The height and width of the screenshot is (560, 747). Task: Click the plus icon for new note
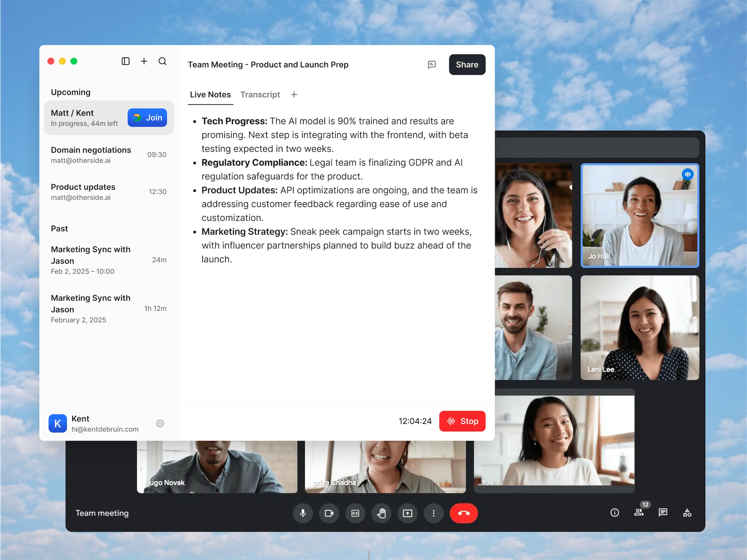(x=144, y=61)
